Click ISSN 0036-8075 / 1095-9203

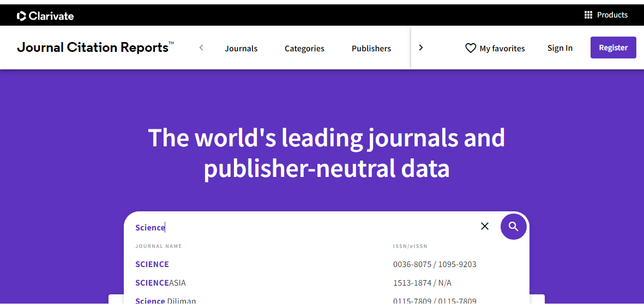click(435, 264)
